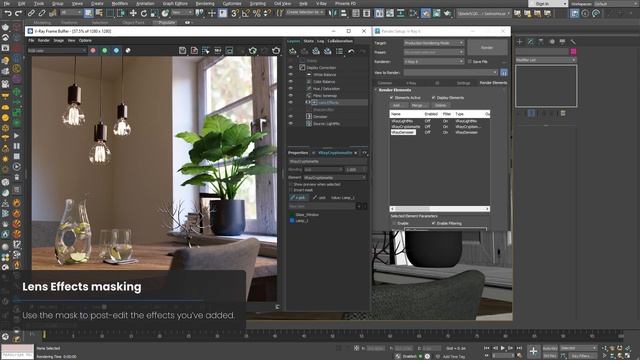Go to start of animation timeline
The image size is (640, 360).
[x=487, y=348]
